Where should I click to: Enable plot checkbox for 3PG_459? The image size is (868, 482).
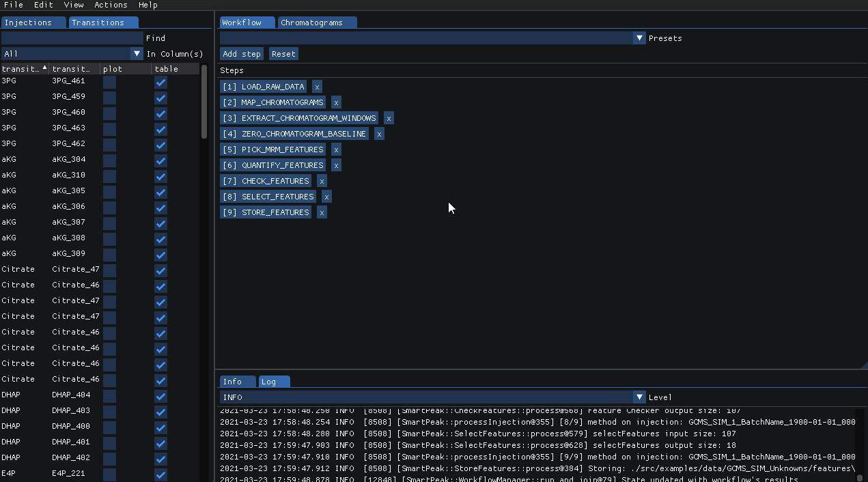point(109,97)
